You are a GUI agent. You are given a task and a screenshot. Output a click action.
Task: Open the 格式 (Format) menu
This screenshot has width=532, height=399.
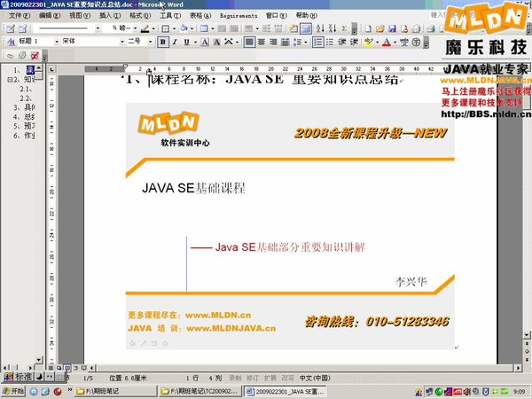tap(140, 16)
